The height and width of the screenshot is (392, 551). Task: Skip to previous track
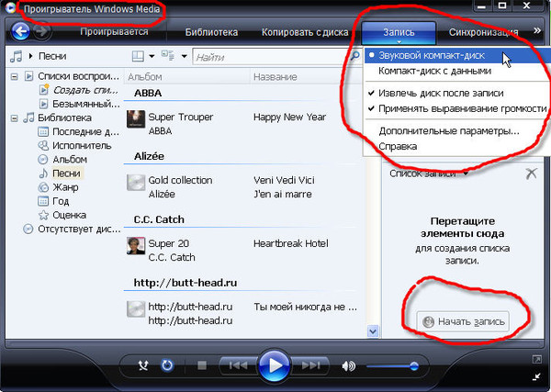pos(238,366)
